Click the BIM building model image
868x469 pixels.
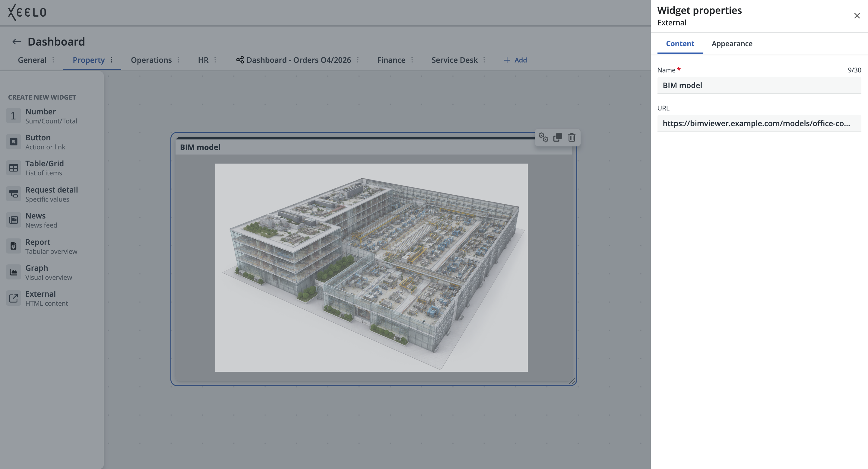[x=371, y=268]
